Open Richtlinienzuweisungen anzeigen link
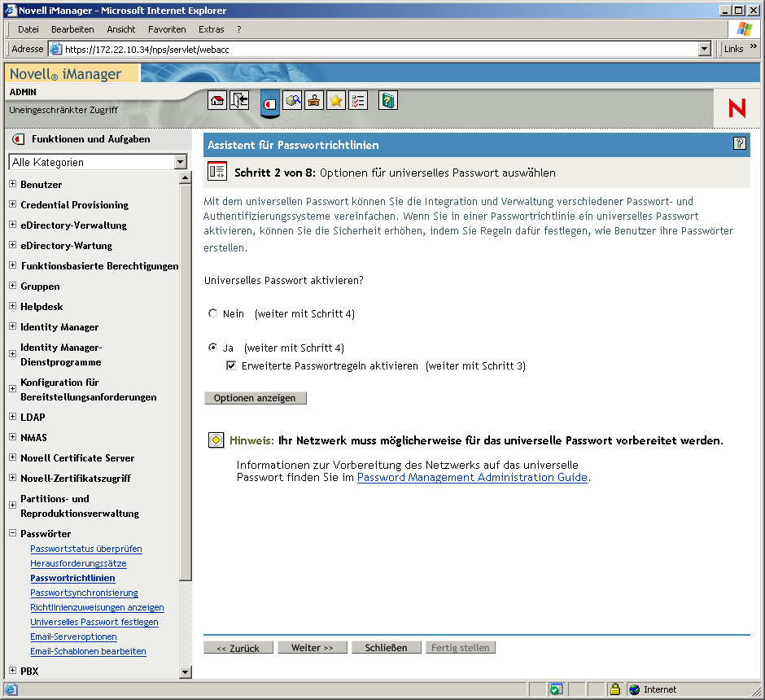The width and height of the screenshot is (765, 700). (97, 607)
